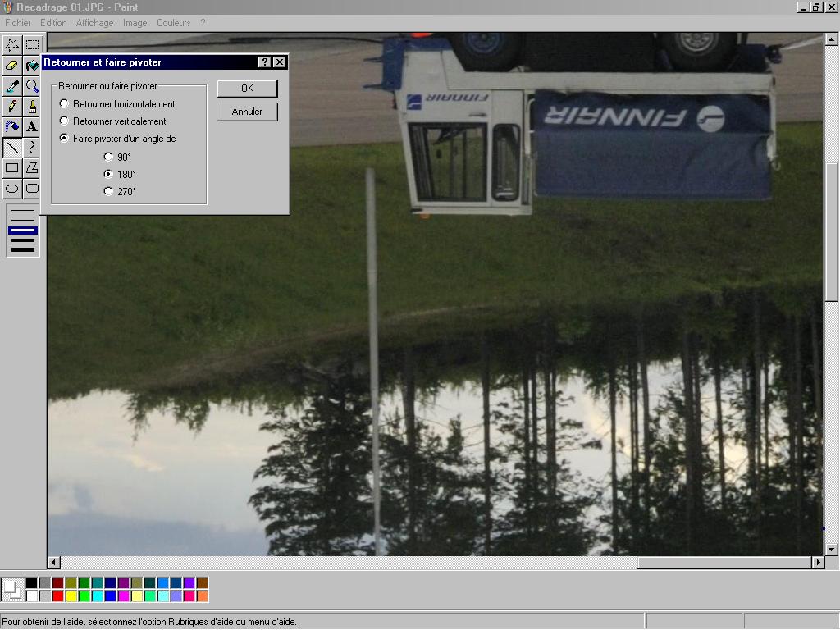Activate the Magnifier tool
The image size is (840, 630).
click(32, 85)
